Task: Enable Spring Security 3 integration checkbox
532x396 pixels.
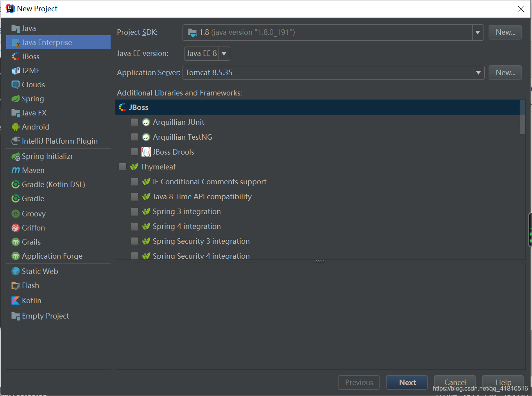Action: tap(134, 241)
